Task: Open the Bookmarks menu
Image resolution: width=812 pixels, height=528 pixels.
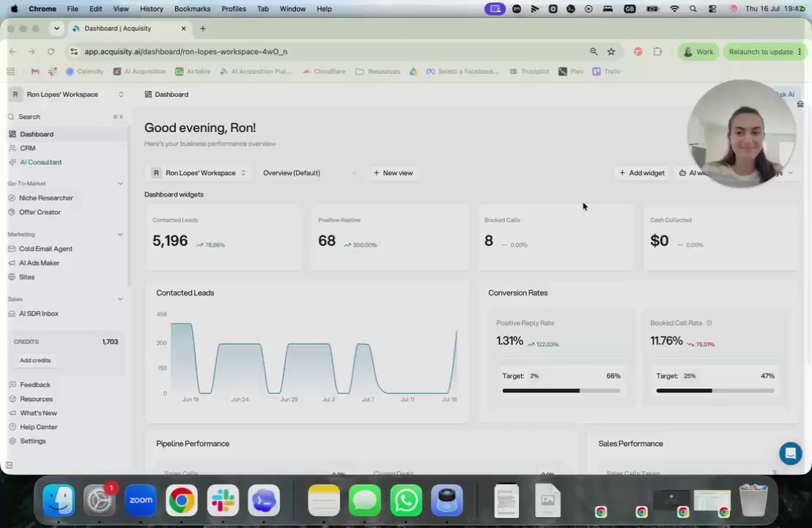Action: pos(192,9)
